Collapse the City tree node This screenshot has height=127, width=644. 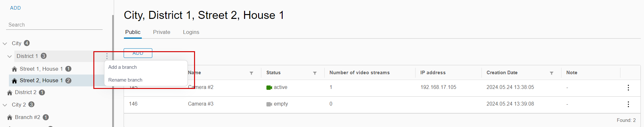click(5, 44)
